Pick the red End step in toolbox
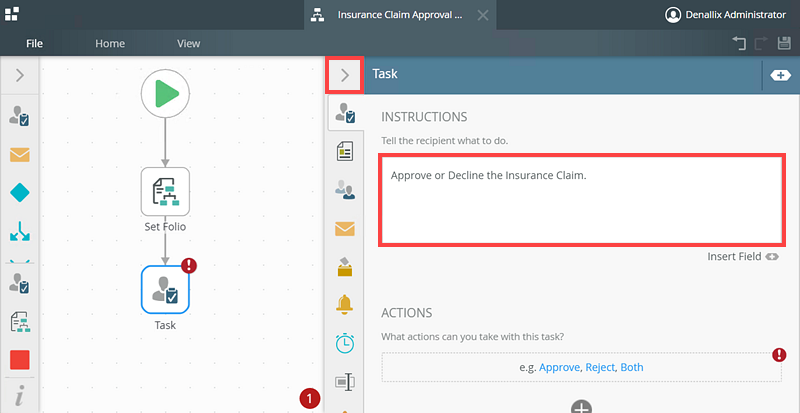This screenshot has height=413, width=800. pos(20,360)
